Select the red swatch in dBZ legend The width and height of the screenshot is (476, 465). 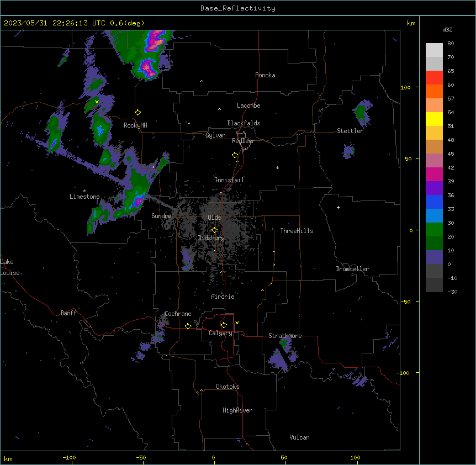pos(434,77)
